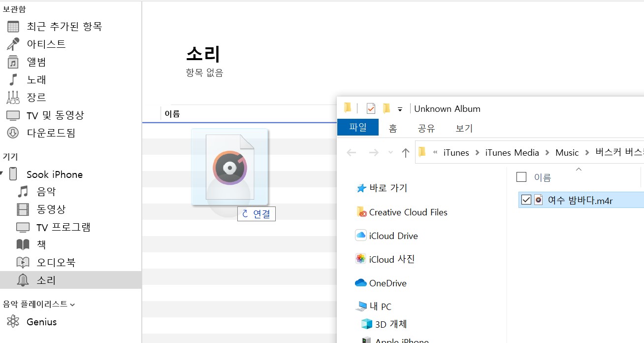Screen dimensions: 644x343
Task: Open Creative Cloud Files folder
Action: tap(407, 212)
